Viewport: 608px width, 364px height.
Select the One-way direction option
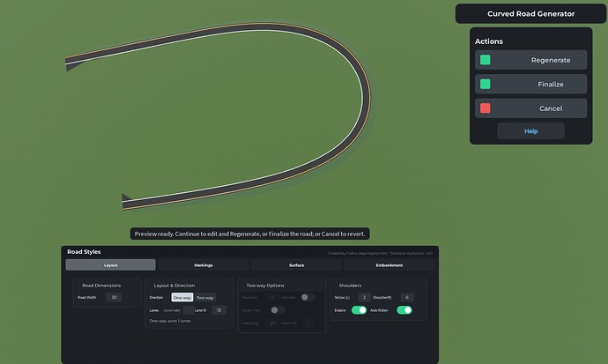182,297
